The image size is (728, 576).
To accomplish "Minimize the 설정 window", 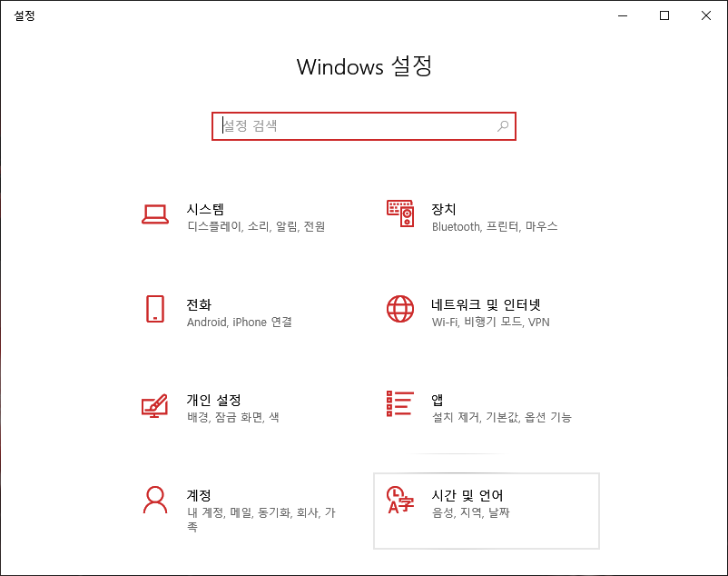I will click(623, 15).
